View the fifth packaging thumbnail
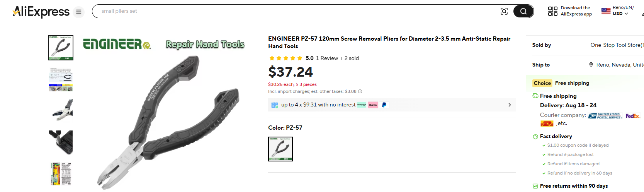Image resolution: width=644 pixels, height=192 pixels. (x=61, y=174)
